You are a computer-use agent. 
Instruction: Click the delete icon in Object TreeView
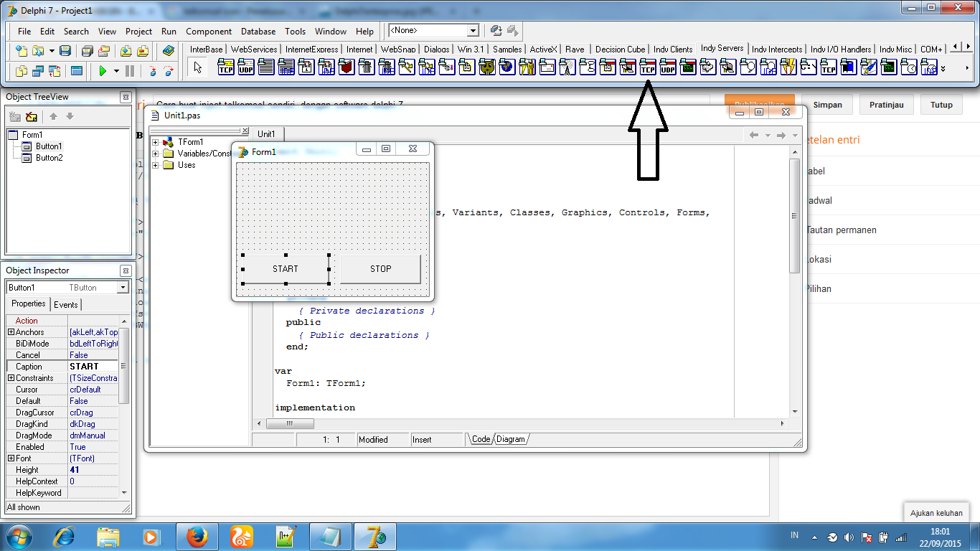point(31,116)
